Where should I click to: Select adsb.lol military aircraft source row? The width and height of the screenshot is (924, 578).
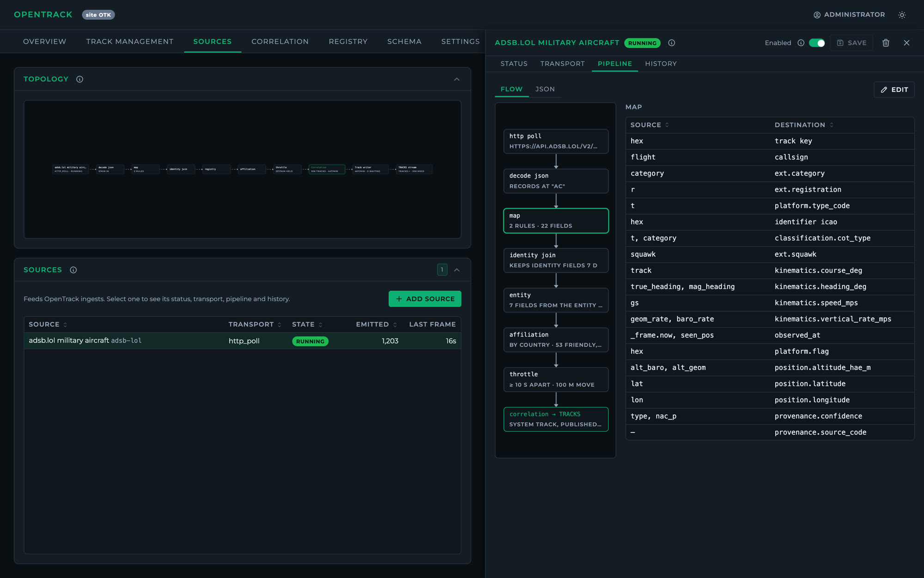coord(242,341)
